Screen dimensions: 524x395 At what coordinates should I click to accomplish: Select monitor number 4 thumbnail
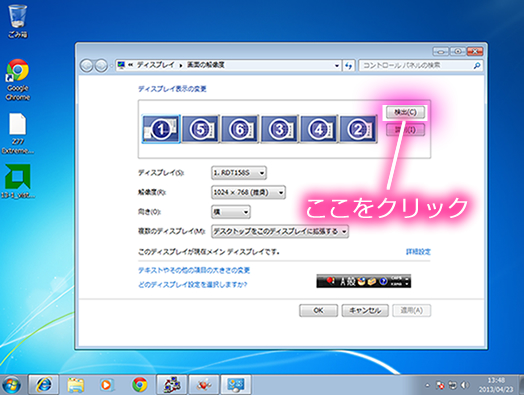pos(319,129)
